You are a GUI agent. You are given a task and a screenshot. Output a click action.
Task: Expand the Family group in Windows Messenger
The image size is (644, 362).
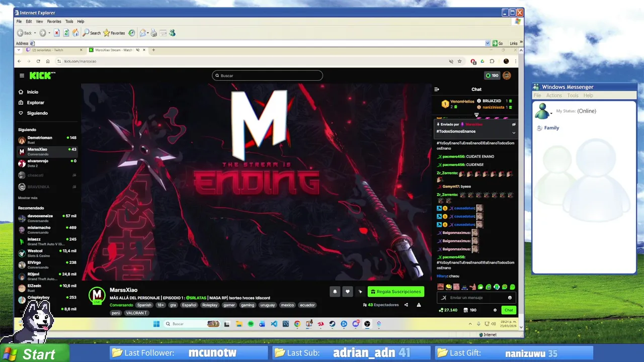(x=539, y=128)
